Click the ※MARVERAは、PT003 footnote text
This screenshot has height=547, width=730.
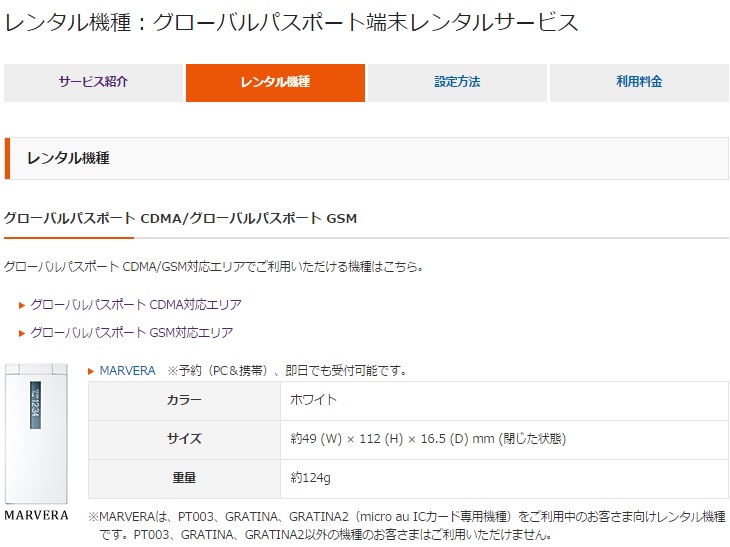pos(407,525)
